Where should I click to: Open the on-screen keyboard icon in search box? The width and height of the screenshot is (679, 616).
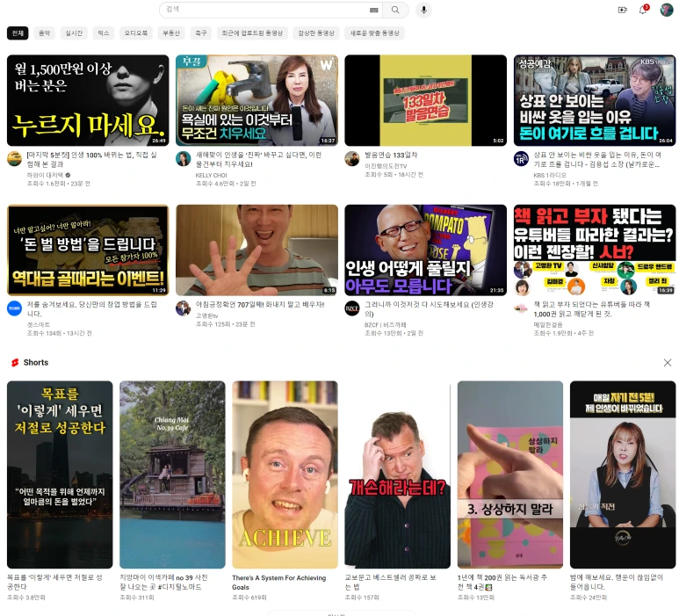374,10
